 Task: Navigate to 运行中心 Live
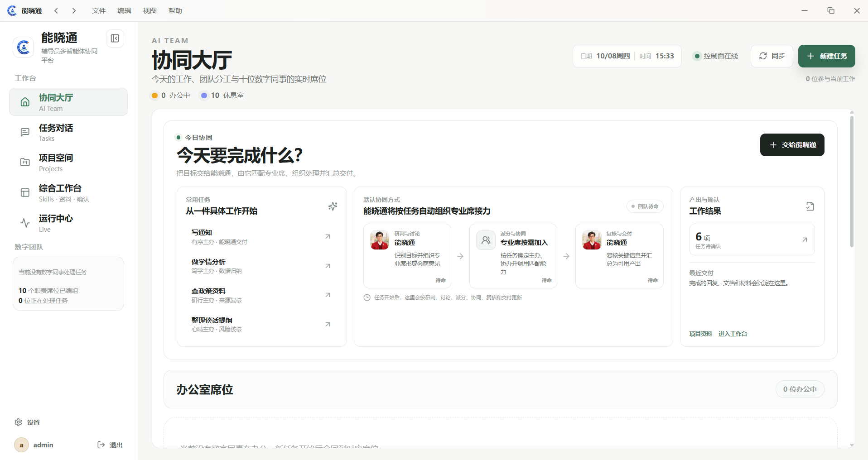pos(68,223)
